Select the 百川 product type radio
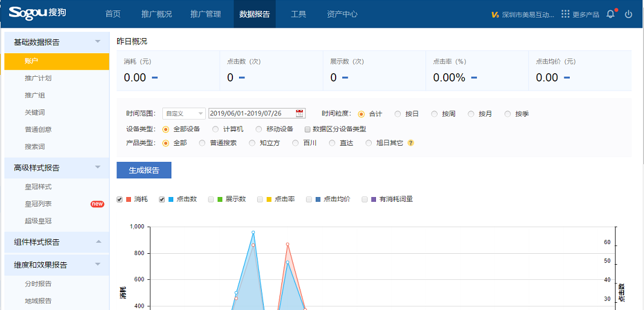Screen dimensions: 644x310 tap(295, 143)
